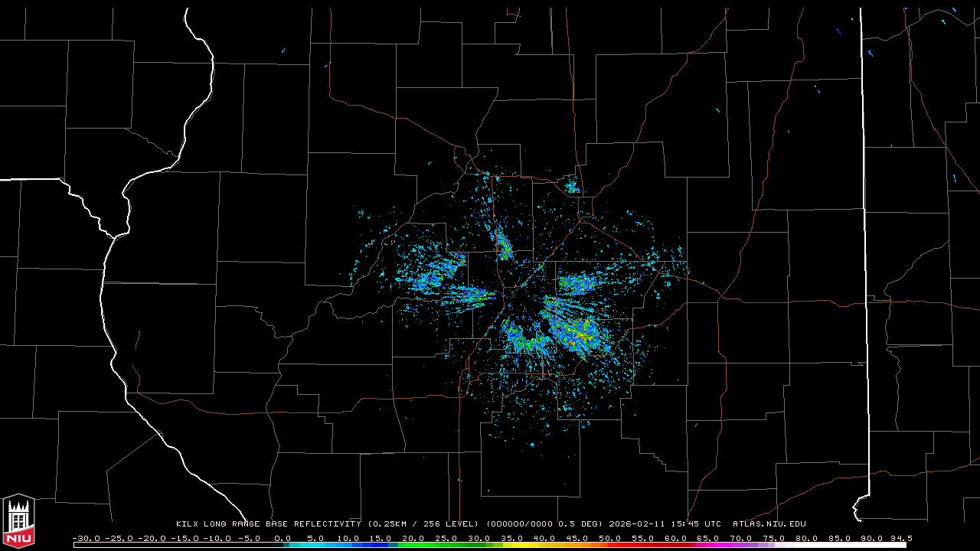This screenshot has width=980, height=551.
Task: Click the 50.0 scale label
Action: point(609,538)
